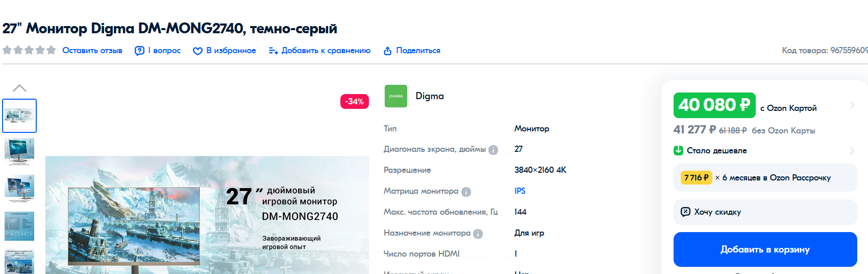Click the Монитор type value
The image size is (868, 274).
(x=532, y=128)
